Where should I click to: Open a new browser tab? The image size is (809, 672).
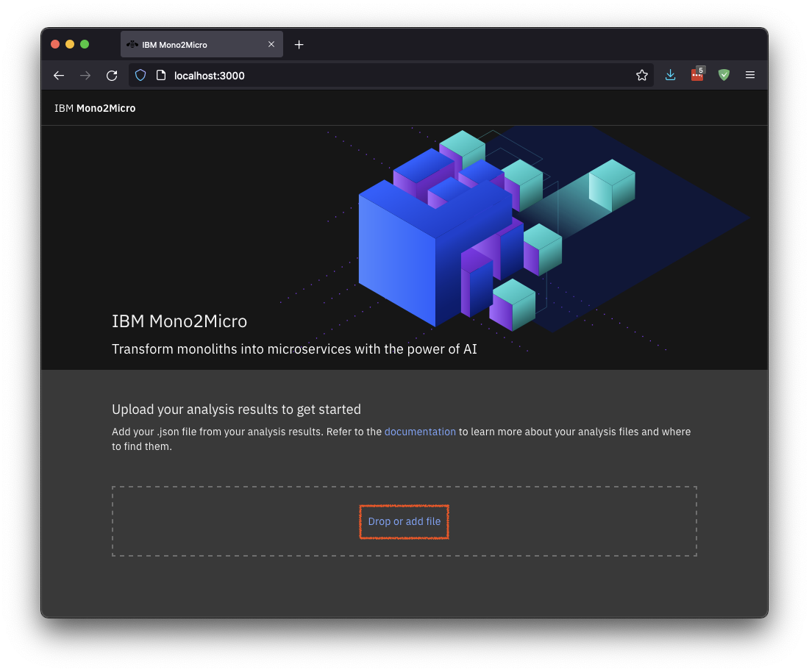[299, 44]
